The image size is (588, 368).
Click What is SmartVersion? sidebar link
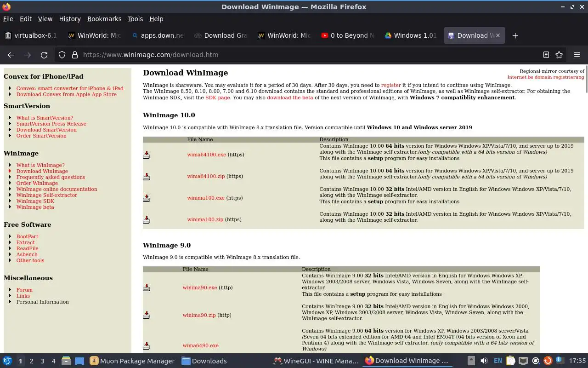[x=45, y=118]
